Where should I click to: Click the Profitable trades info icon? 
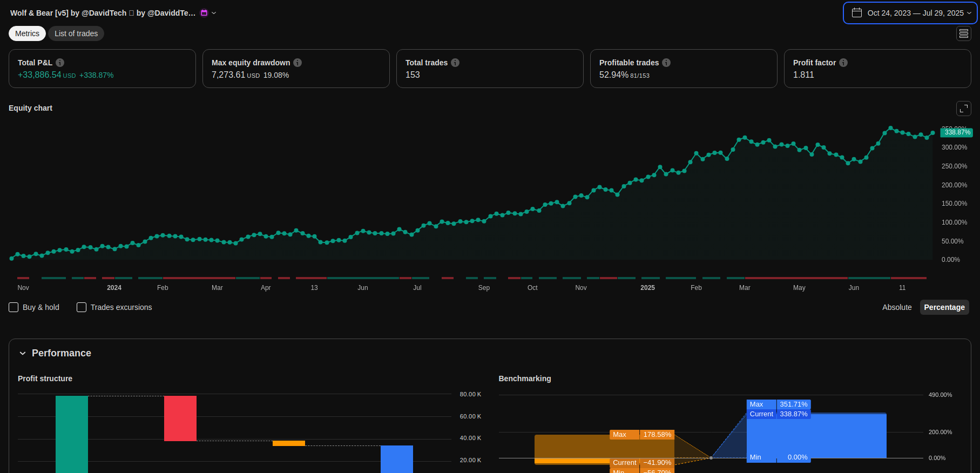coord(666,63)
